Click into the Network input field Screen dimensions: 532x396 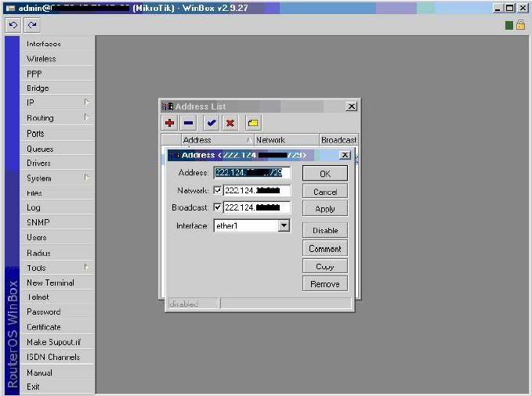coord(257,190)
